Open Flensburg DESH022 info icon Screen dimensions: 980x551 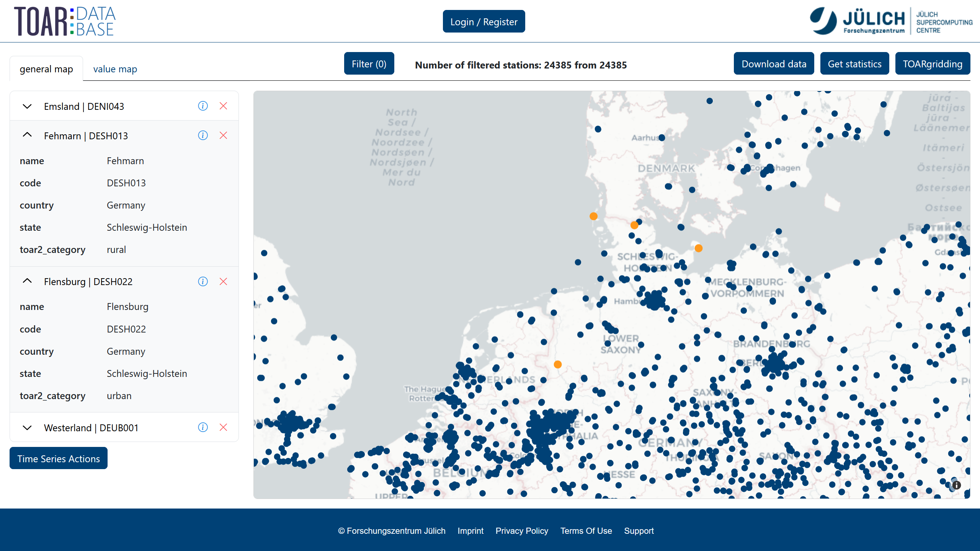click(203, 282)
